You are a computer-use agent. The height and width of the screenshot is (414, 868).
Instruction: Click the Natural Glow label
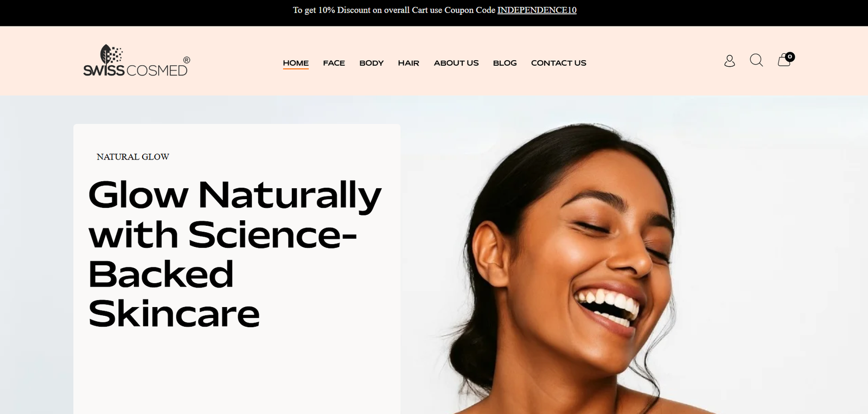click(133, 157)
